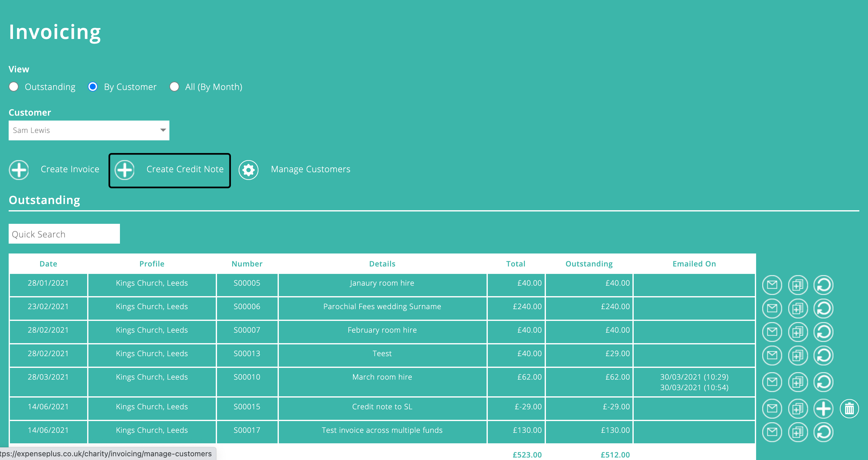Sort table by Total column header

click(x=516, y=264)
